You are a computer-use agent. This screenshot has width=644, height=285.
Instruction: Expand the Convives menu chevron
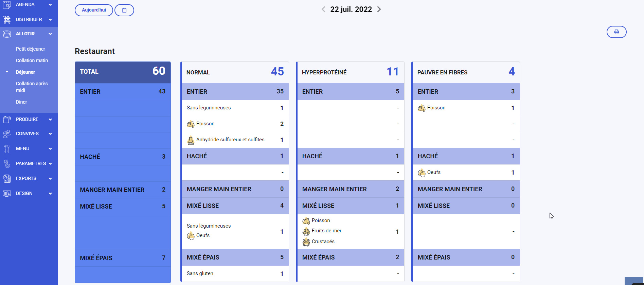[50, 134]
